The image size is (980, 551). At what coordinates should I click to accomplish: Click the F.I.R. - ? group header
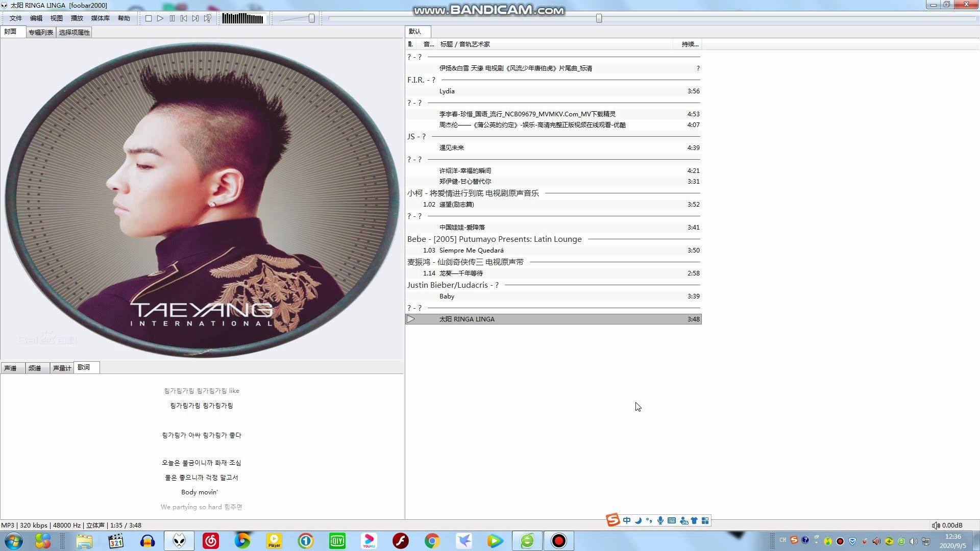[553, 80]
